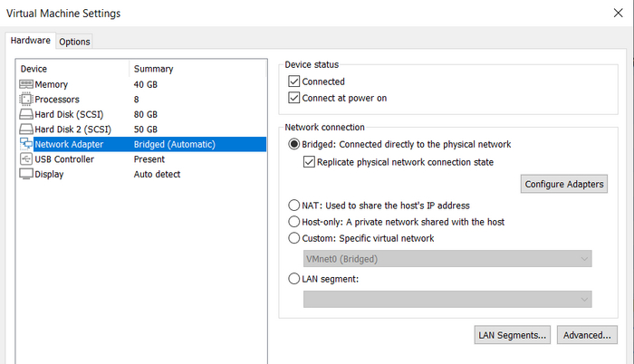Click the Configure Adapters button

click(564, 184)
